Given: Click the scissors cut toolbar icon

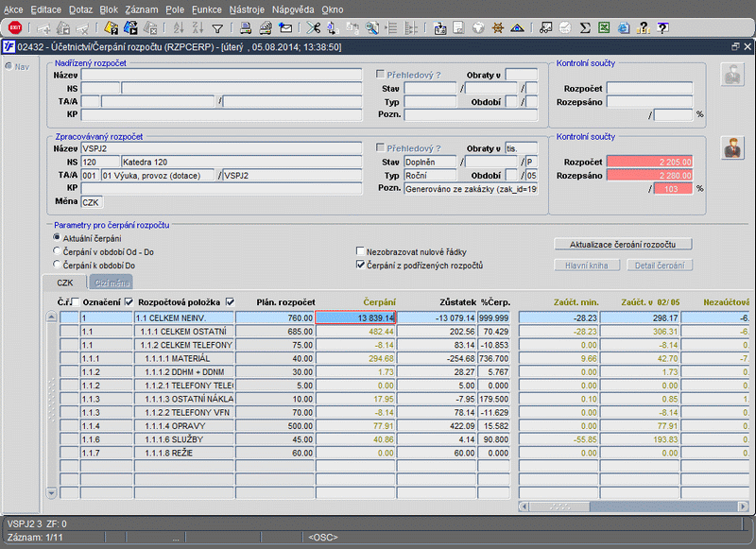Looking at the screenshot, I should pyautogui.click(x=314, y=27).
